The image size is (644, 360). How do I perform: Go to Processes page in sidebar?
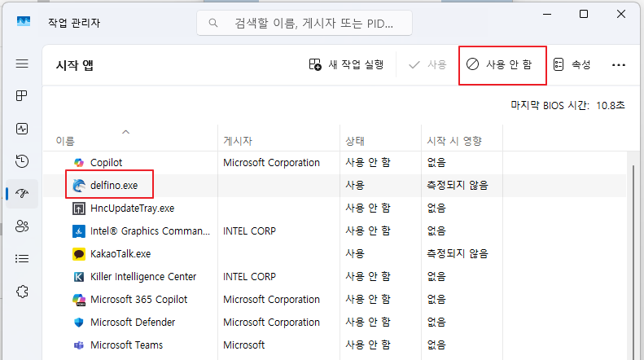(x=22, y=96)
